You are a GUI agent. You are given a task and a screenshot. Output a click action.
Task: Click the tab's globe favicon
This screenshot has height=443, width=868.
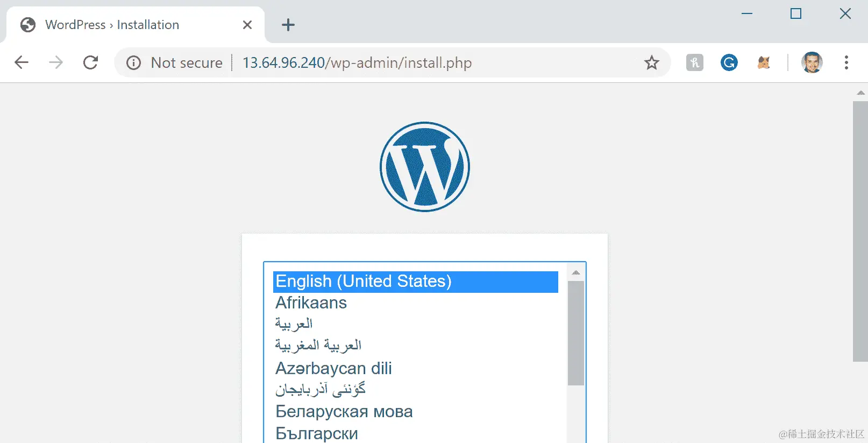[28, 25]
